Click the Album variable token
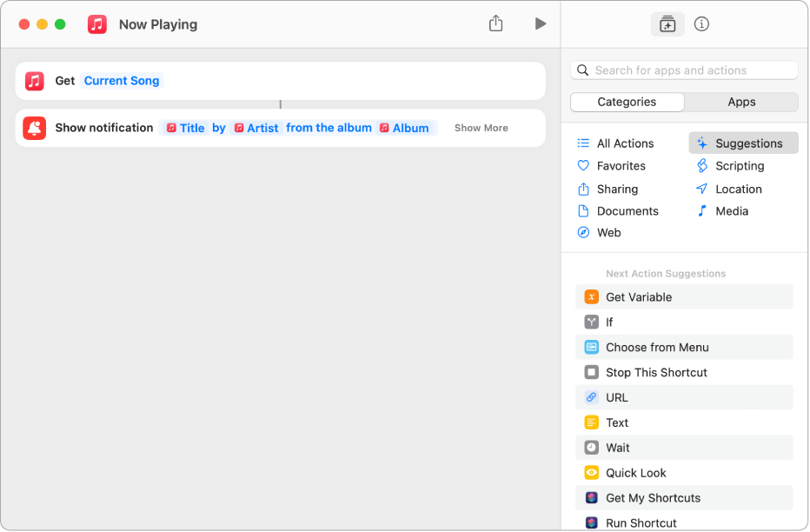 [x=404, y=128]
